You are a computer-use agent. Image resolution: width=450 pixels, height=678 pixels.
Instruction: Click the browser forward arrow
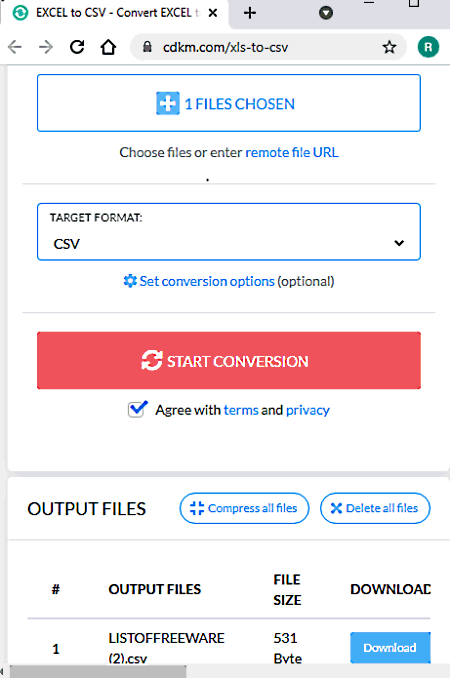tap(46, 47)
